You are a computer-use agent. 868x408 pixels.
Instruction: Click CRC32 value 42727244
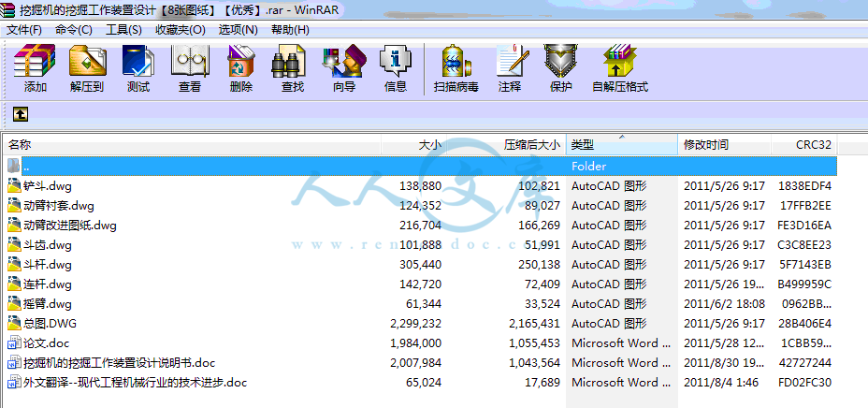point(804,363)
